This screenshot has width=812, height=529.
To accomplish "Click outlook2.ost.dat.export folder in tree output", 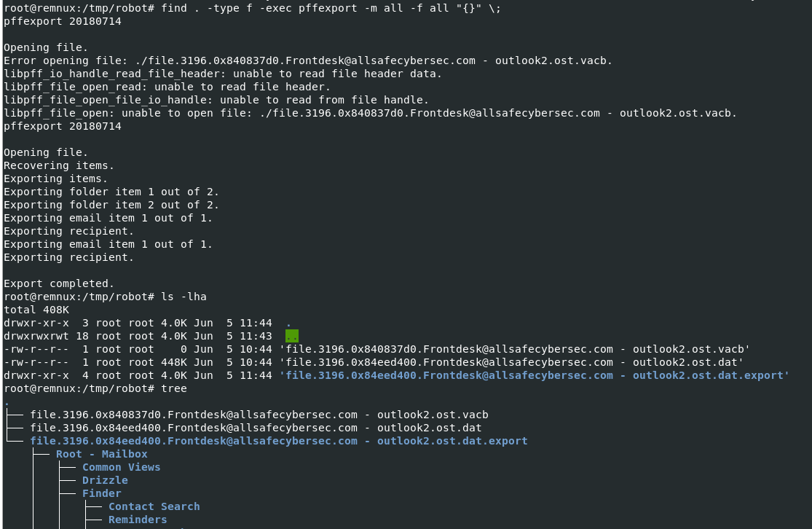I will (x=278, y=441).
